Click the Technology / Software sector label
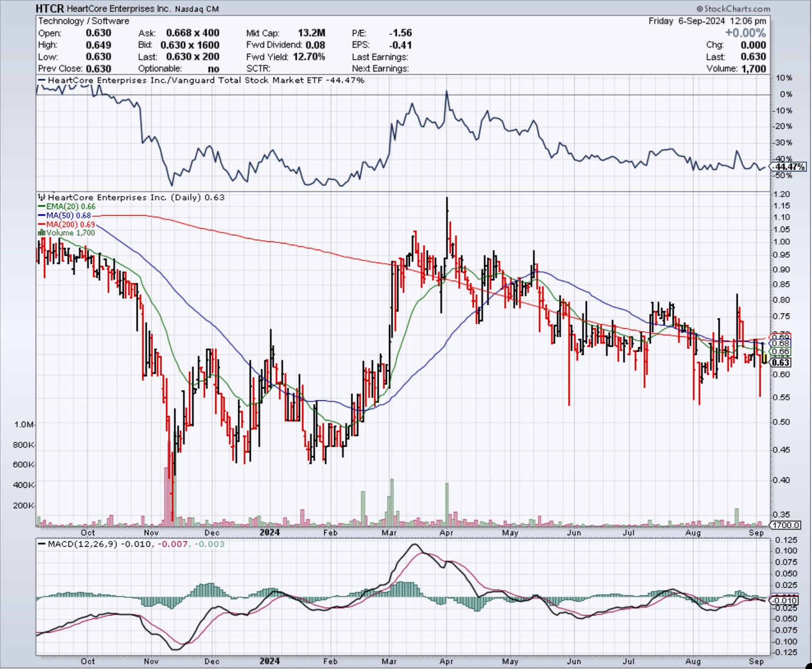This screenshot has height=669, width=812. pyautogui.click(x=84, y=21)
